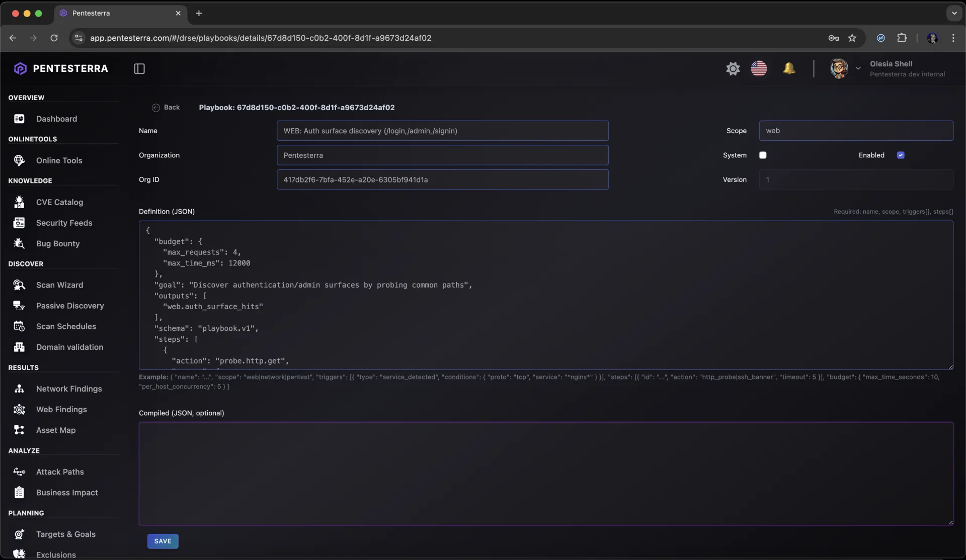Click the SAVE button
The width and height of the screenshot is (966, 560).
tap(163, 541)
